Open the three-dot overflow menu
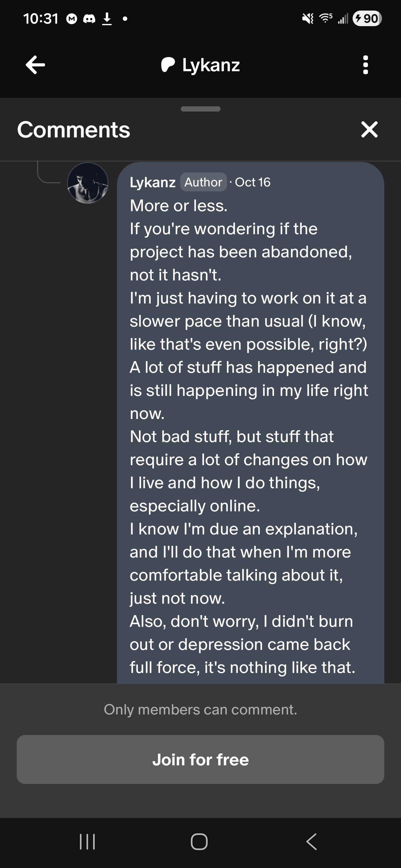401x868 pixels. coord(365,65)
